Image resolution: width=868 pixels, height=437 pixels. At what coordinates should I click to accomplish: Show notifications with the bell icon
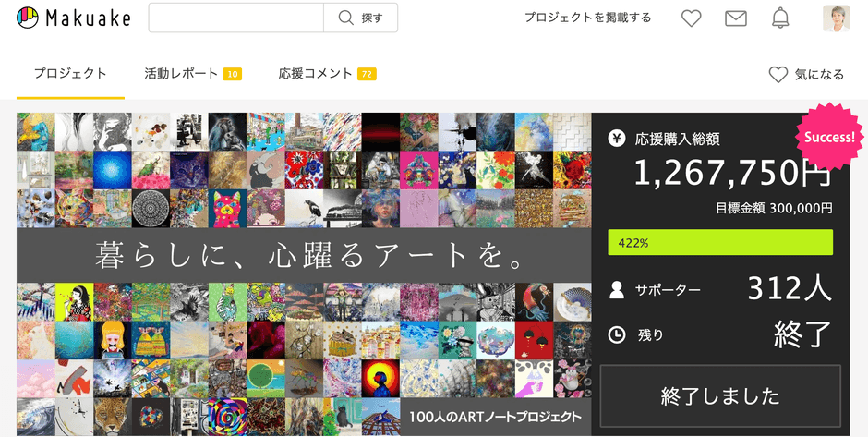pyautogui.click(x=780, y=18)
